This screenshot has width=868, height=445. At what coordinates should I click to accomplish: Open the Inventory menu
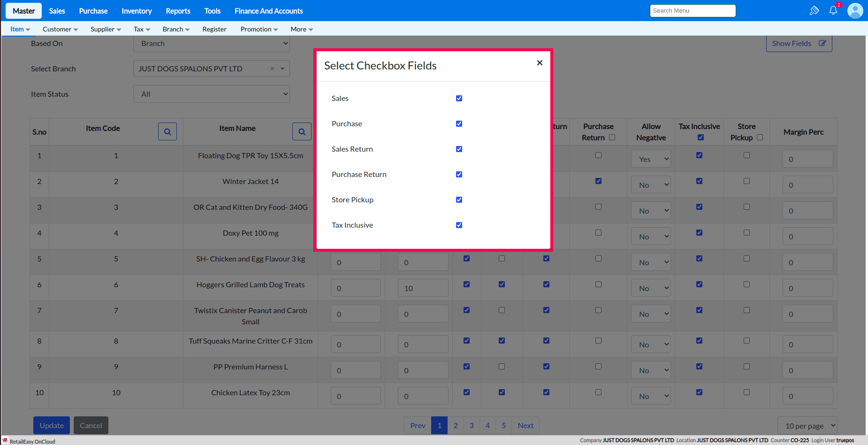click(x=137, y=11)
